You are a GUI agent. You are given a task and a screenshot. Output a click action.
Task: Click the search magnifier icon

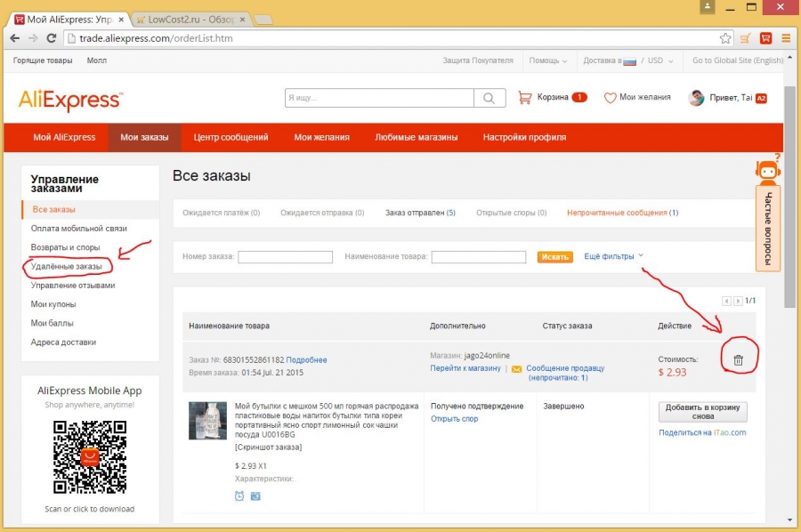click(489, 98)
